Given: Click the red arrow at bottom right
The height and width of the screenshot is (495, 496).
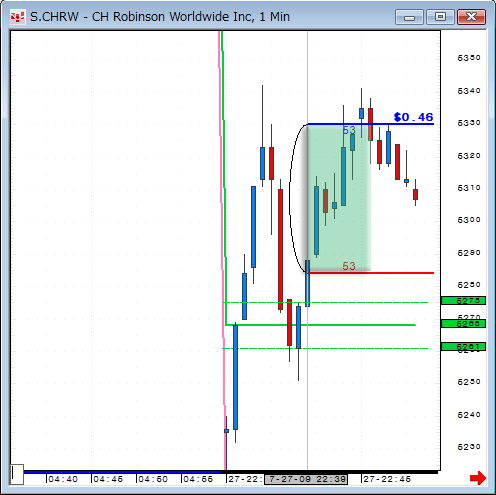Looking at the screenshot, I should pyautogui.click(x=478, y=478).
